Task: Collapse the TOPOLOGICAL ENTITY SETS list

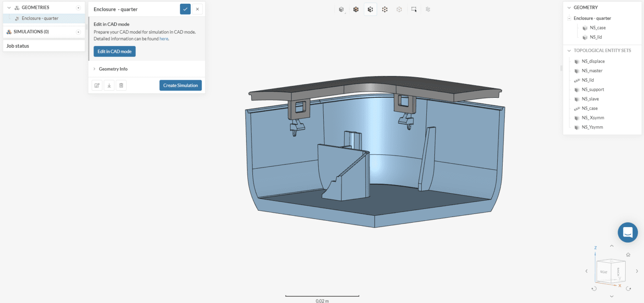Action: pos(568,50)
